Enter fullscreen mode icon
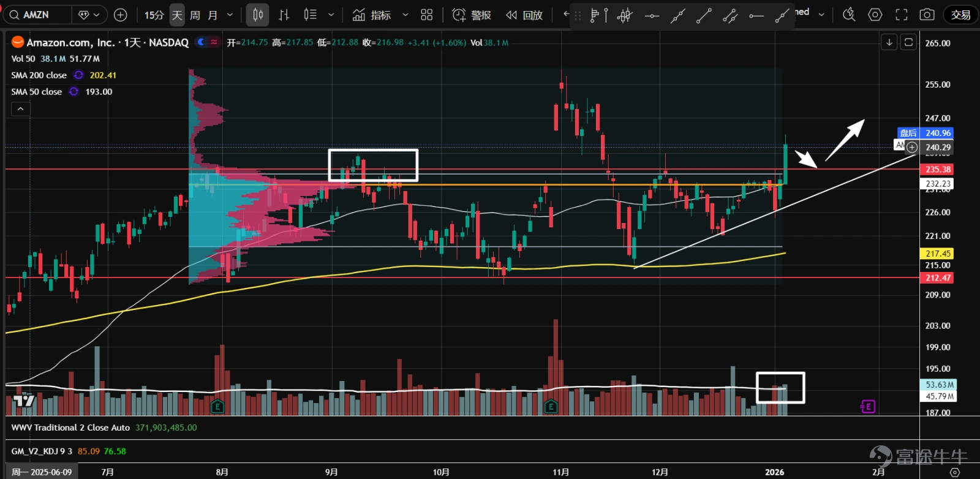This screenshot has width=980, height=479. [902, 15]
